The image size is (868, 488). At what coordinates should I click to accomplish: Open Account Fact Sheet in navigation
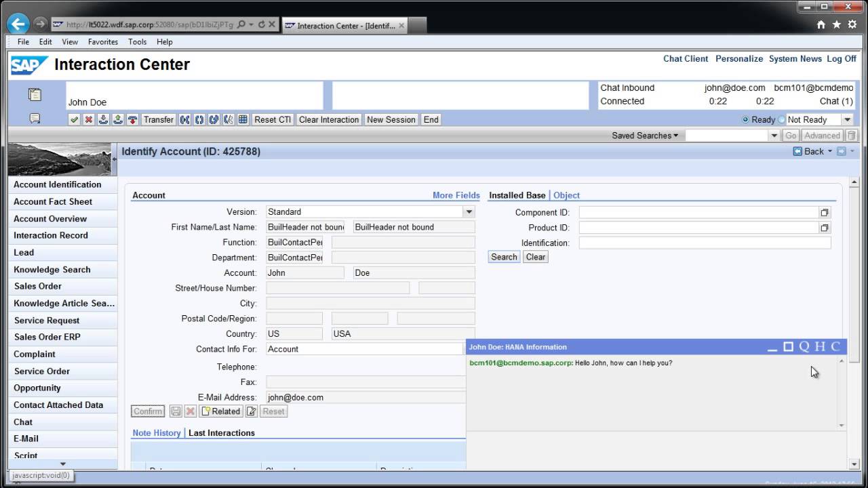pyautogui.click(x=53, y=201)
